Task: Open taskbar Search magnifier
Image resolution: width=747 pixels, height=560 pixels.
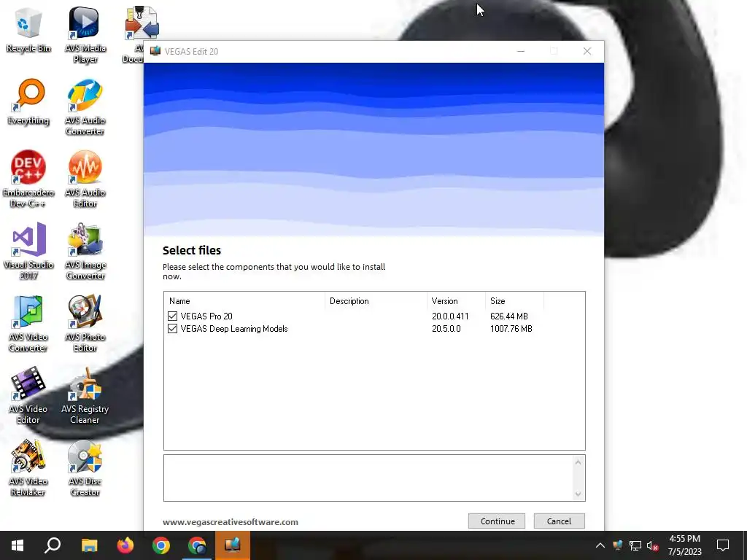Action: point(53,545)
